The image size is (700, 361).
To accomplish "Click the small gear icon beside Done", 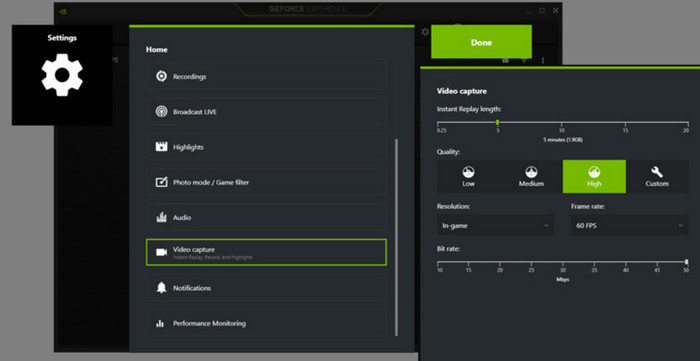I will (425, 32).
